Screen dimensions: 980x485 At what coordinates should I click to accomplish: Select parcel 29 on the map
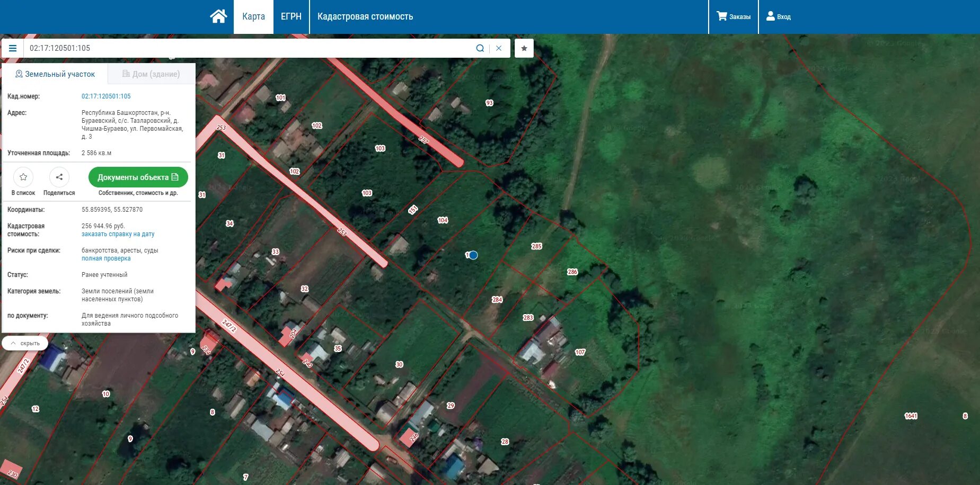pos(451,406)
